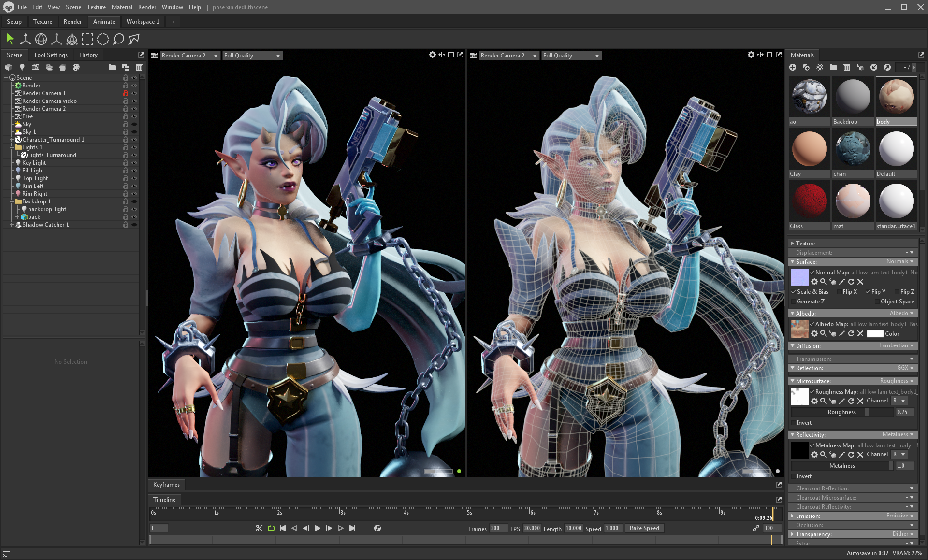
Task: Add a new light object to scene
Action: click(22, 67)
